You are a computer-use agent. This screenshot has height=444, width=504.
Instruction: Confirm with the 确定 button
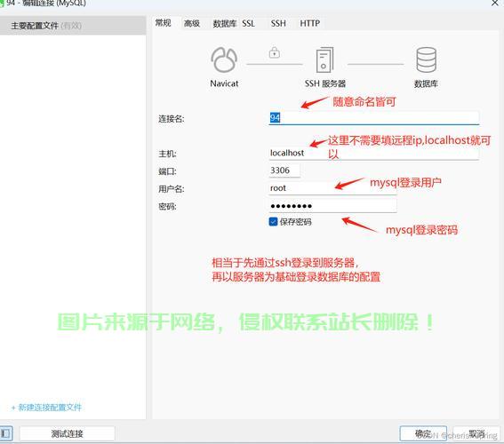423,433
